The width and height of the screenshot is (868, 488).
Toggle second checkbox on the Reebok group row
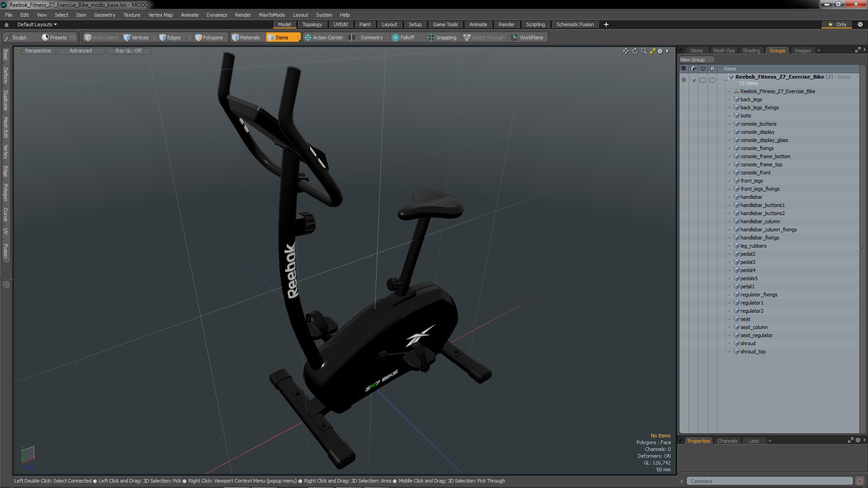712,80
